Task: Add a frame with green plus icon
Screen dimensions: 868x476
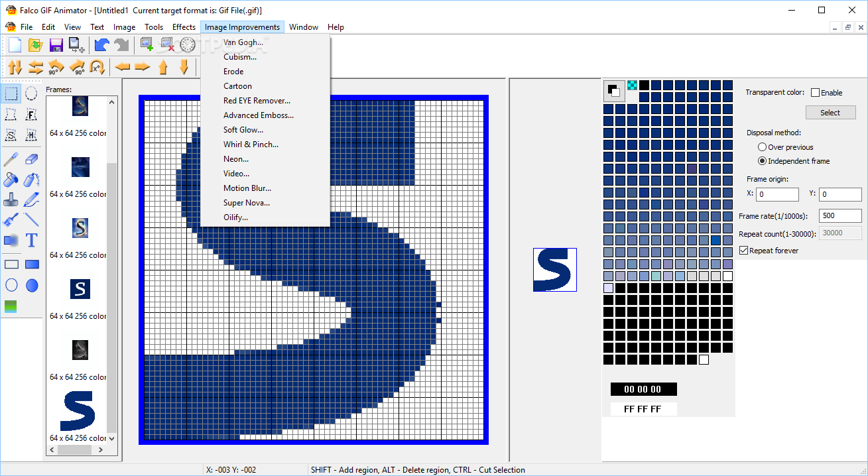Action: [x=147, y=45]
